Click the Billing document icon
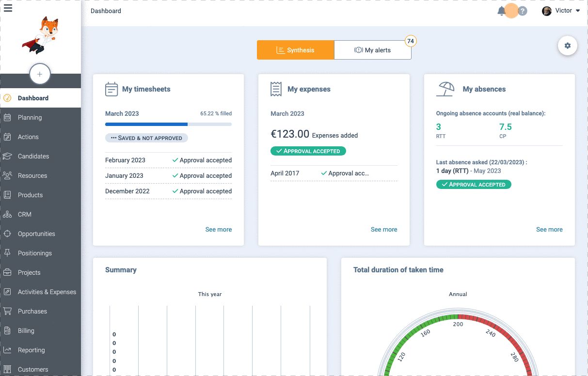Screen dimensions: 588x376 pyautogui.click(x=7, y=330)
